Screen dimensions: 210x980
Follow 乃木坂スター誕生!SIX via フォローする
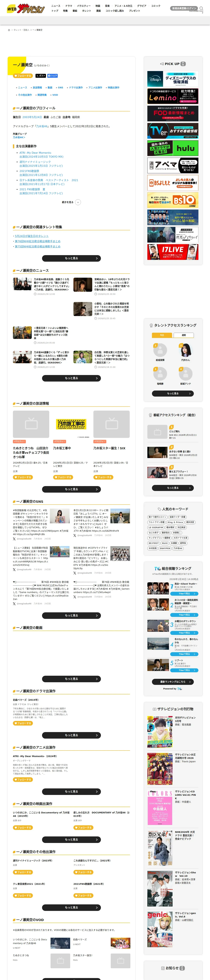point(103,477)
